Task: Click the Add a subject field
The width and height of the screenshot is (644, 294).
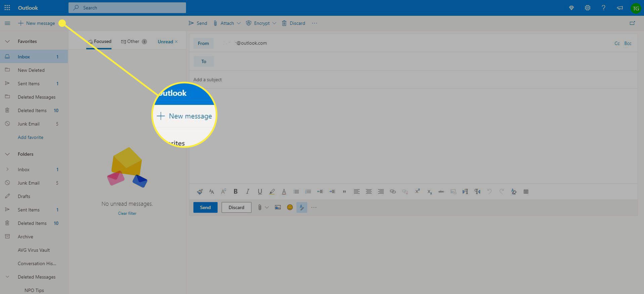Action: point(413,80)
